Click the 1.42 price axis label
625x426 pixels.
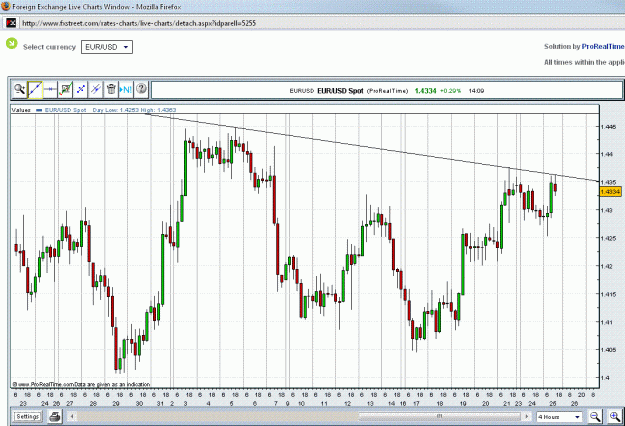click(x=607, y=266)
